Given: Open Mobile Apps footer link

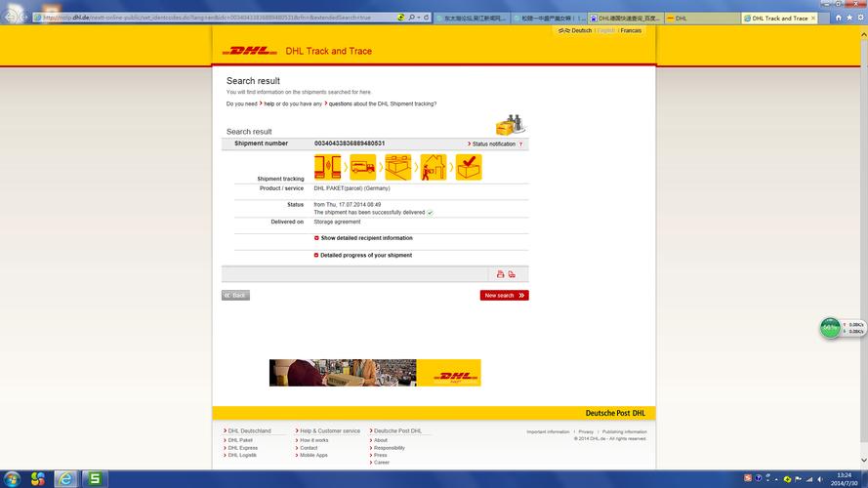Looking at the screenshot, I should [x=311, y=455].
